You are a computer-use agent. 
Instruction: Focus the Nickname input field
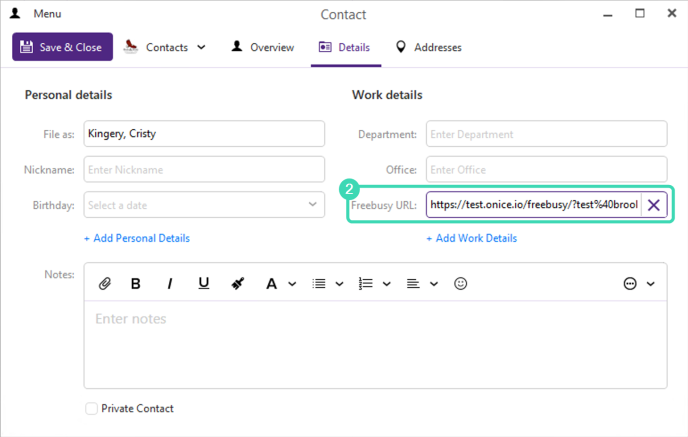204,169
